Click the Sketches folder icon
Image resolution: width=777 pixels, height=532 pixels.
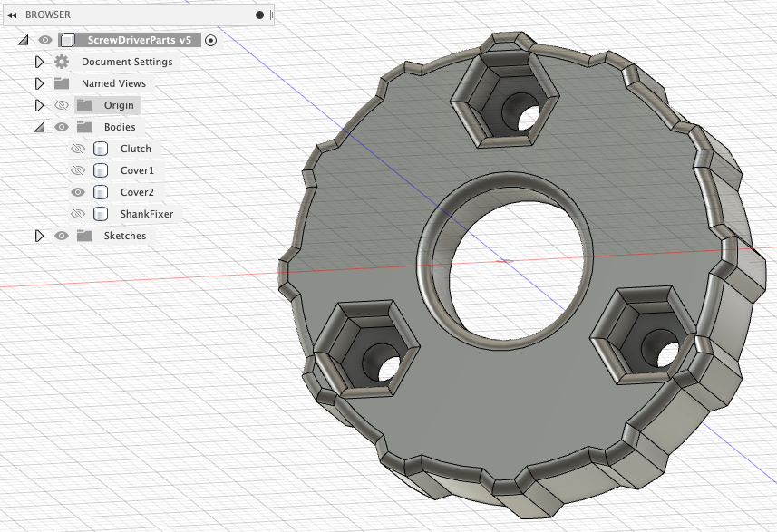pos(84,236)
